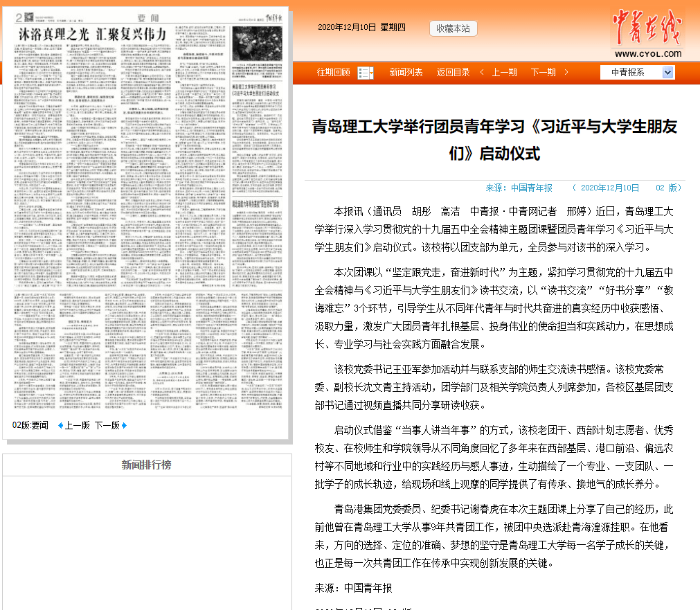The image size is (700, 610).
Task: Click the right chevron after 下一期
Action: [566, 73]
